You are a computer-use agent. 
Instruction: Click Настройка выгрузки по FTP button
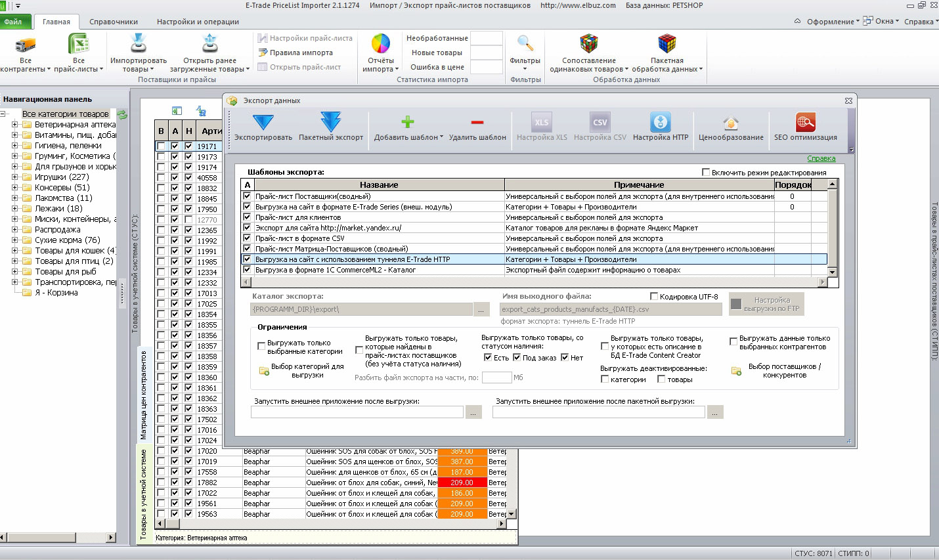tap(766, 304)
